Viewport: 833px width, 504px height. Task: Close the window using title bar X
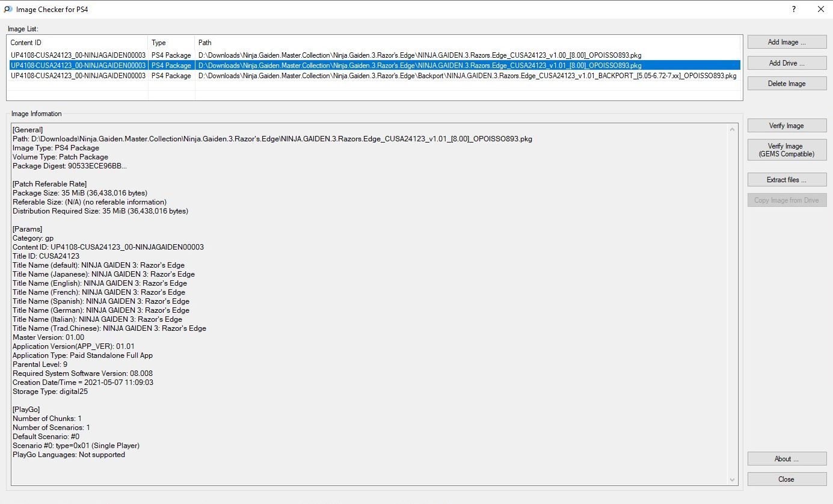tap(820, 9)
